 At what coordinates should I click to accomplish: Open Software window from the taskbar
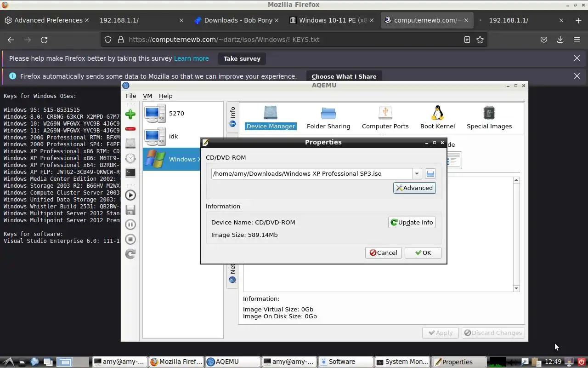(345, 362)
